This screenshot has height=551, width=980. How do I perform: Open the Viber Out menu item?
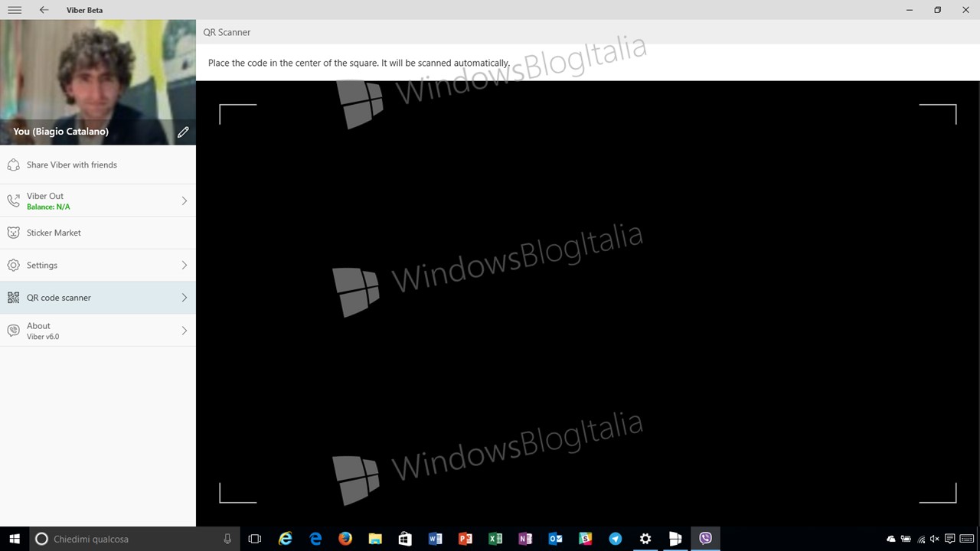(x=98, y=201)
